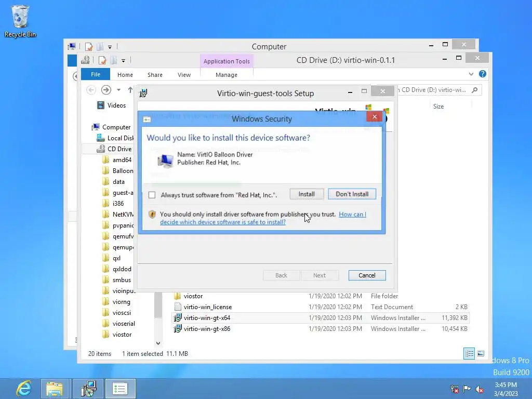Open the Manage ribbon tab
The width and height of the screenshot is (532, 399).
coord(227,75)
